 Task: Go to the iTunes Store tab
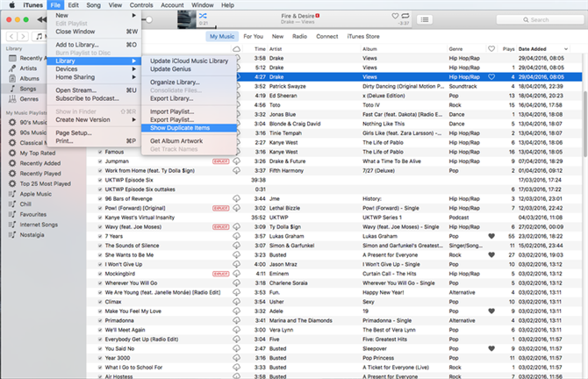363,36
